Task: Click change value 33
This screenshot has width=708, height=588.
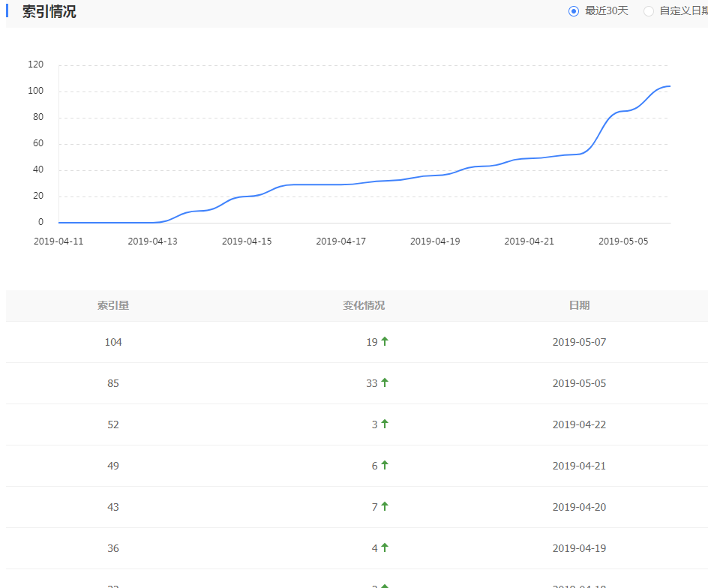Action: pos(372,383)
